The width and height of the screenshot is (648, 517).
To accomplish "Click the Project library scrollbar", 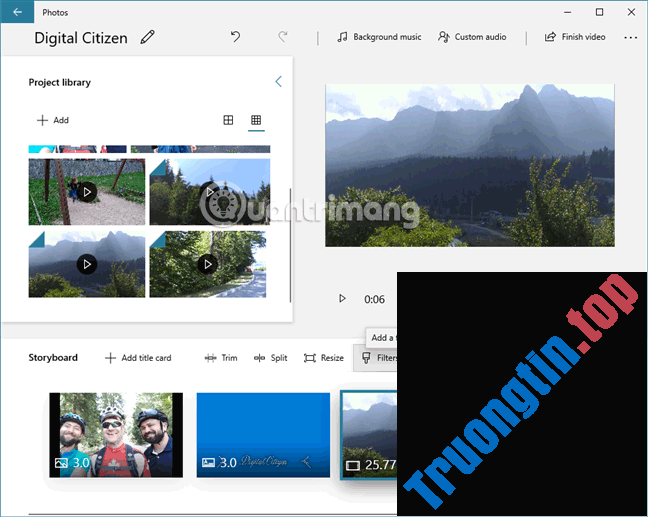I will (x=290, y=245).
